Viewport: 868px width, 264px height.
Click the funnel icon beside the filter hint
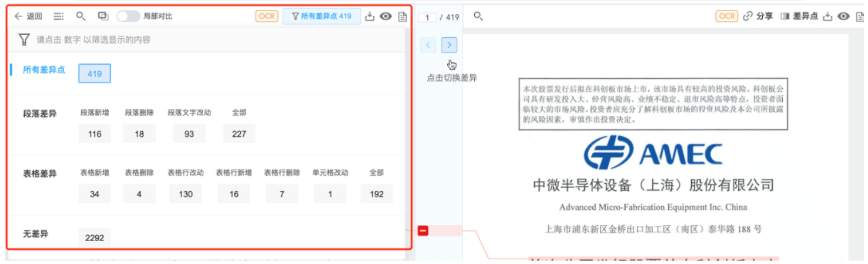pos(24,39)
